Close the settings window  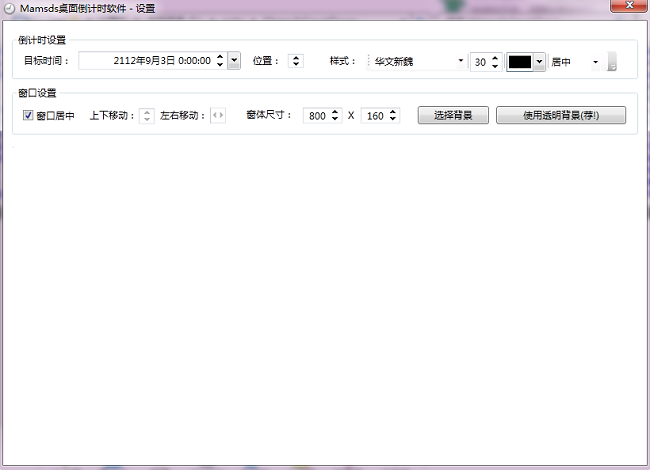tap(629, 5)
